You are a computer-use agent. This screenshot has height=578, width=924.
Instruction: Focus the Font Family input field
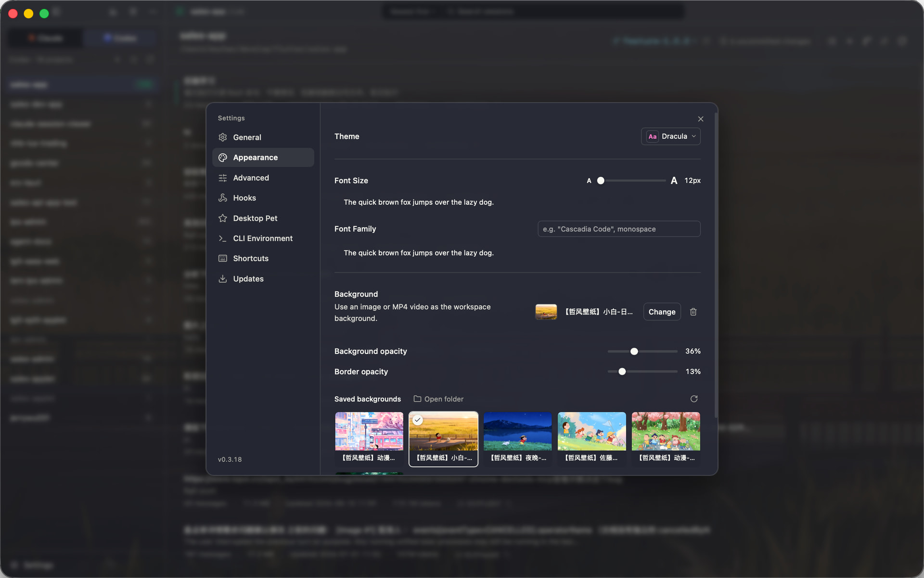pyautogui.click(x=619, y=229)
